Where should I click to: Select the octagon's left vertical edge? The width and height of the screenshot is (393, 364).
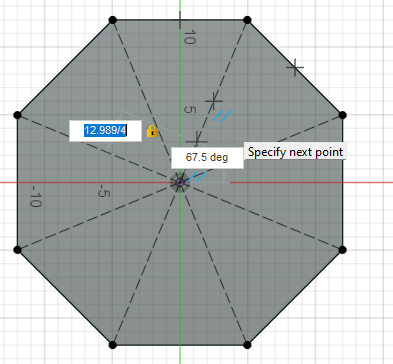click(x=17, y=182)
